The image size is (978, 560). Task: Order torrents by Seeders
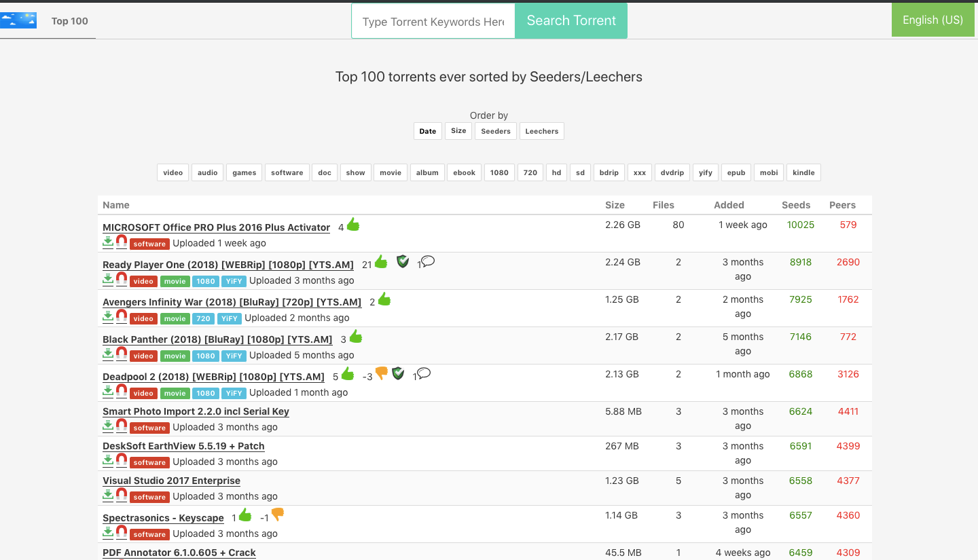tap(496, 131)
